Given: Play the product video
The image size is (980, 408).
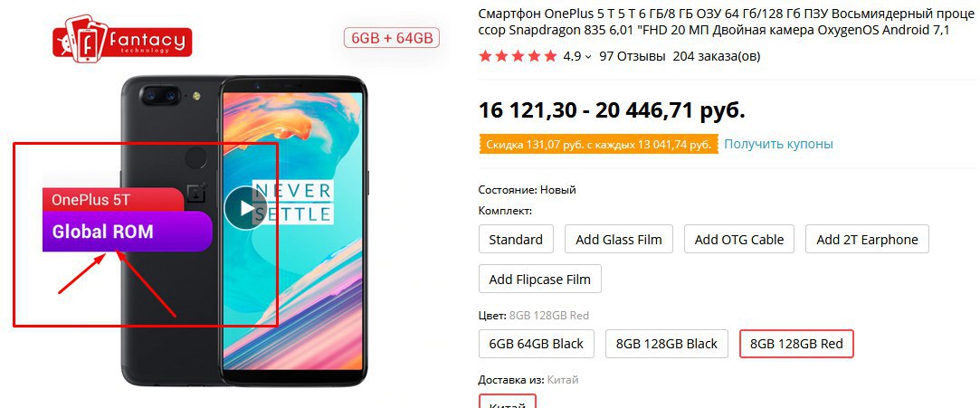Looking at the screenshot, I should (245, 208).
